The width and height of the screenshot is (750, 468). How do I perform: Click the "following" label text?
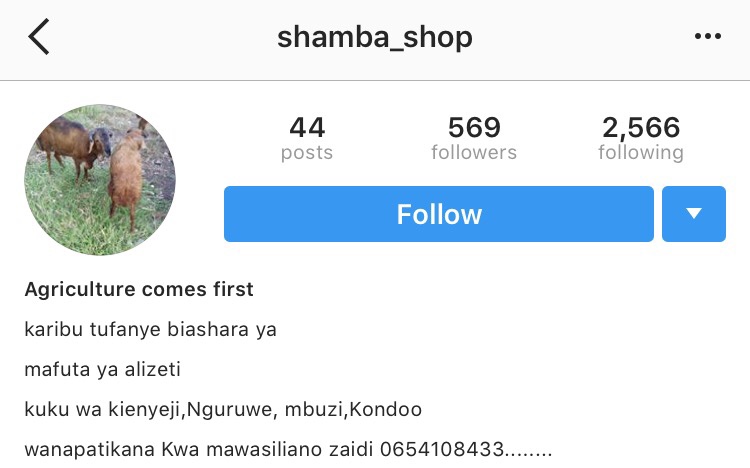[641, 153]
